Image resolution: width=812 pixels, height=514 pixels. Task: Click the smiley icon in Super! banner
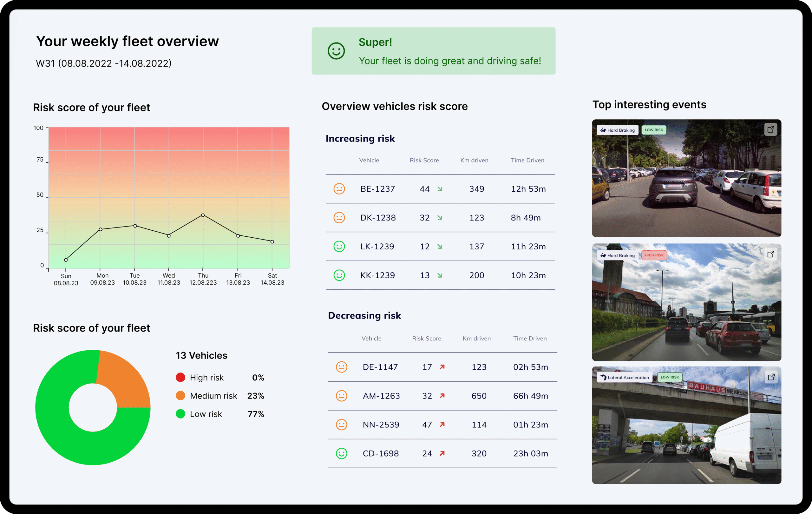pyautogui.click(x=336, y=51)
